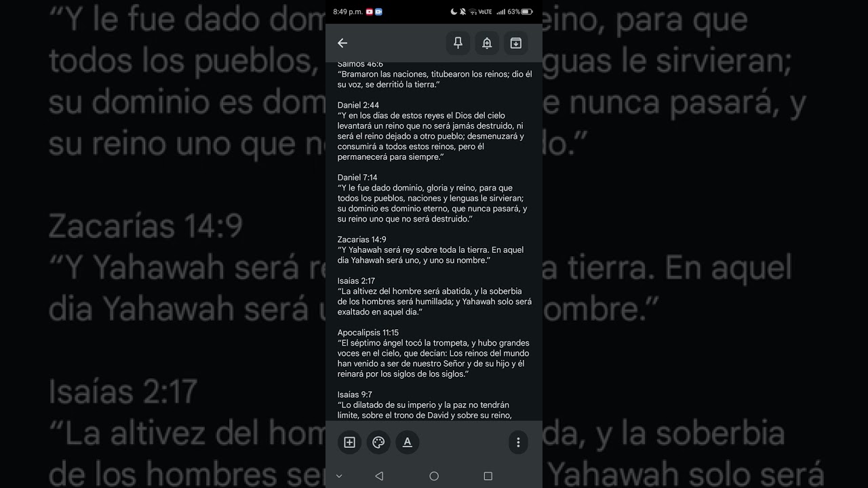Tap the Wi-Fi status icon
The height and width of the screenshot is (488, 868).
473,12
